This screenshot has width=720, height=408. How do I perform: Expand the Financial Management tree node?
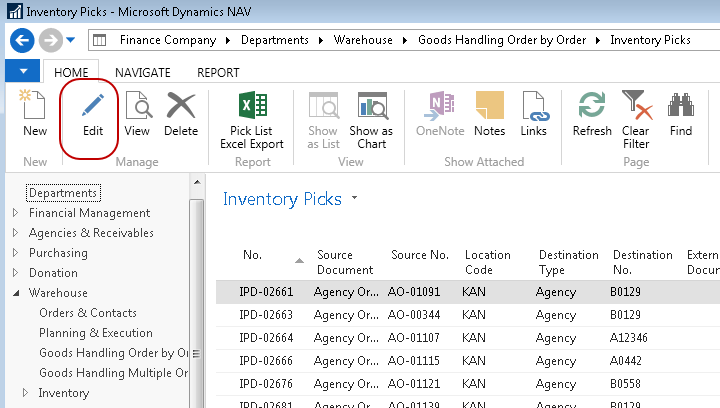[x=15, y=213]
